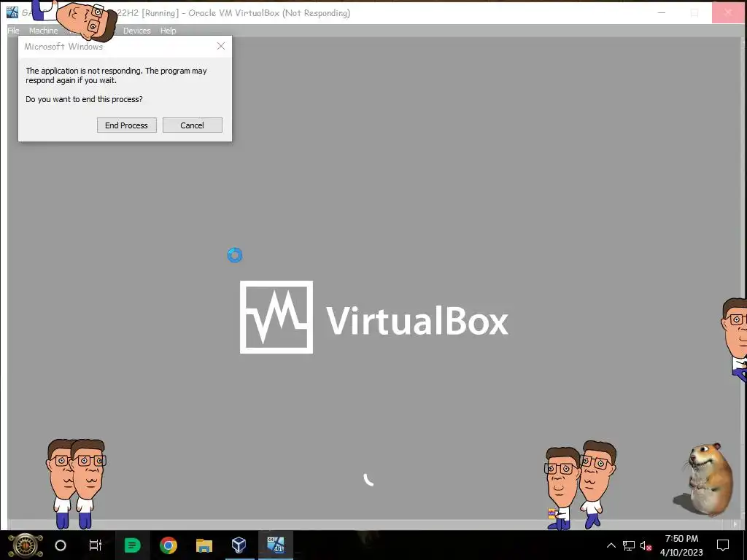
Task: Click the VirtualBox title bar icon
Action: coord(12,13)
